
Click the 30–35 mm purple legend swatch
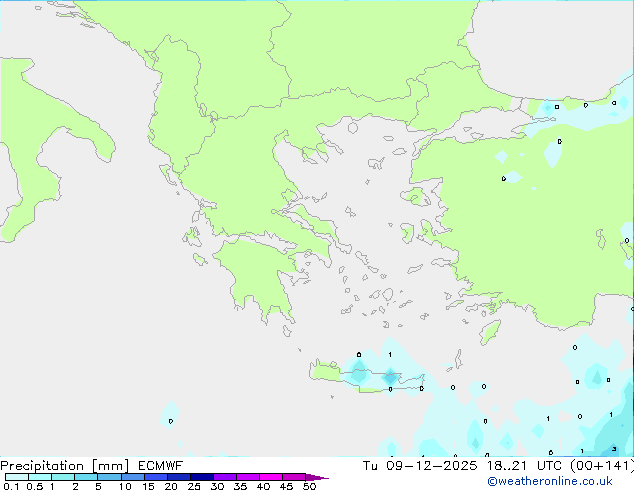click(x=224, y=477)
